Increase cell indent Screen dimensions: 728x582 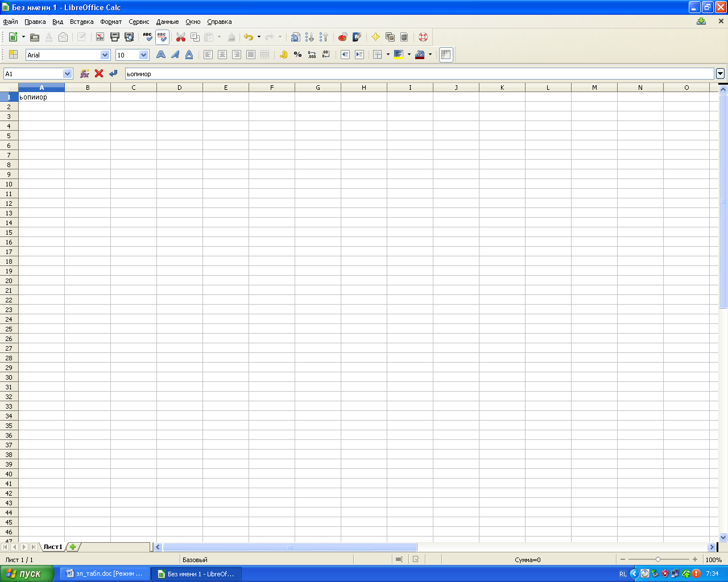pyautogui.click(x=359, y=55)
